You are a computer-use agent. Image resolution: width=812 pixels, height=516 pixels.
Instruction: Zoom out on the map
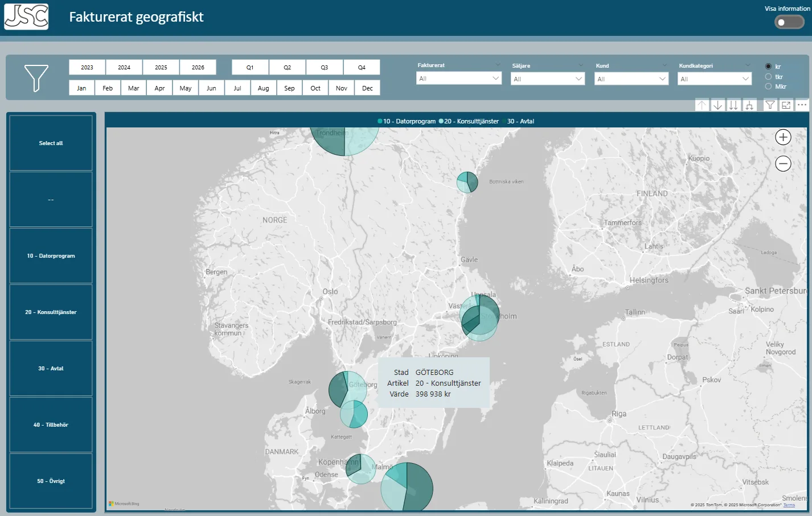coord(783,164)
